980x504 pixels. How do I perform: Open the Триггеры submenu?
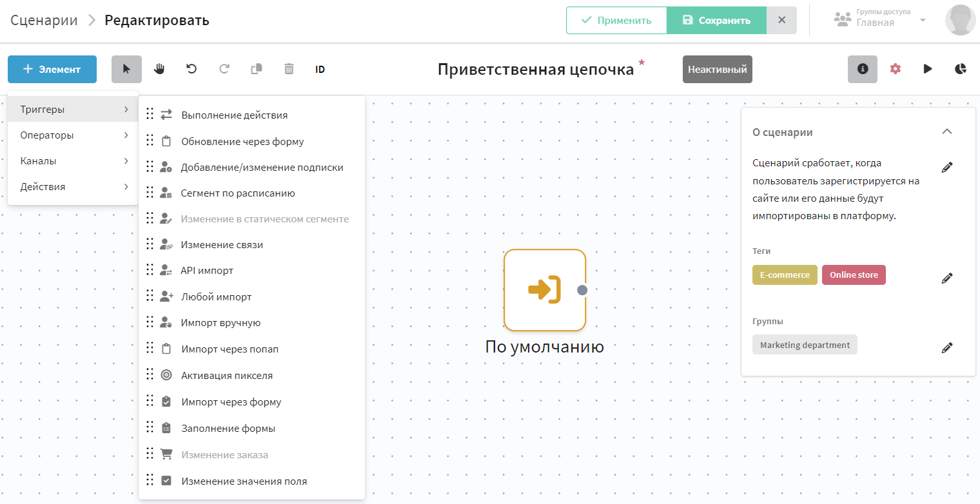(73, 110)
